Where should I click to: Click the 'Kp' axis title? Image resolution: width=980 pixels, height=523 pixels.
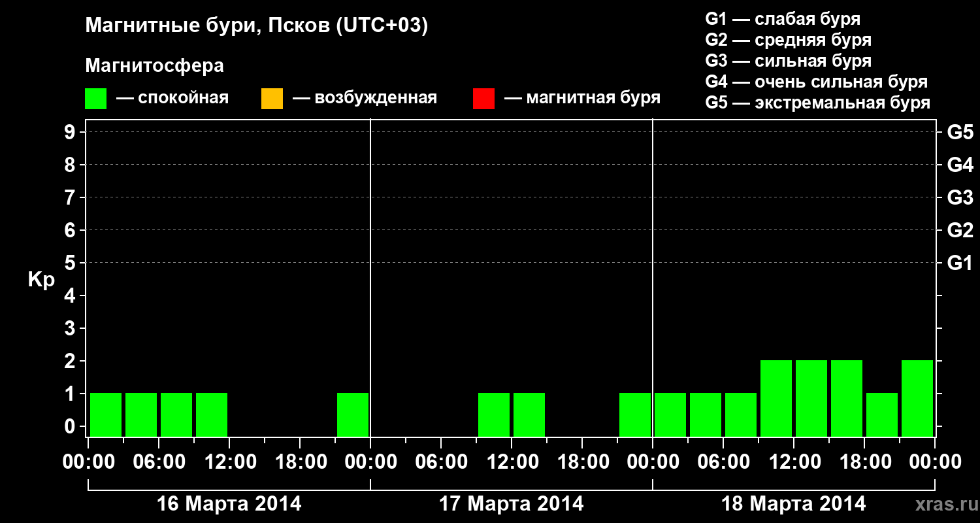tap(41, 280)
